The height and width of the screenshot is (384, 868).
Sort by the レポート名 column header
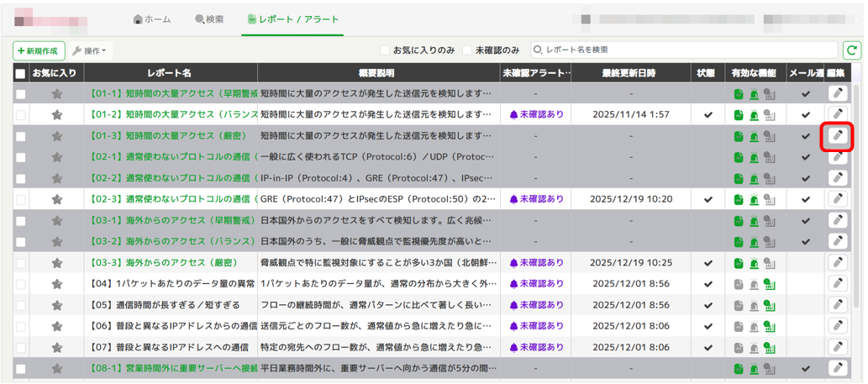[171, 73]
